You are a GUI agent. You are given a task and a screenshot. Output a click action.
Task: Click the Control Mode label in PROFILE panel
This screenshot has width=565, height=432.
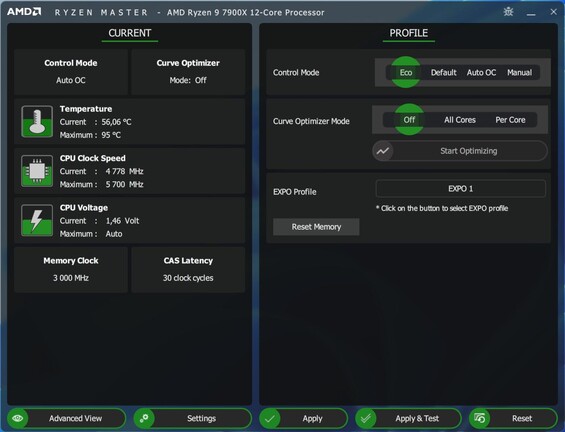296,72
